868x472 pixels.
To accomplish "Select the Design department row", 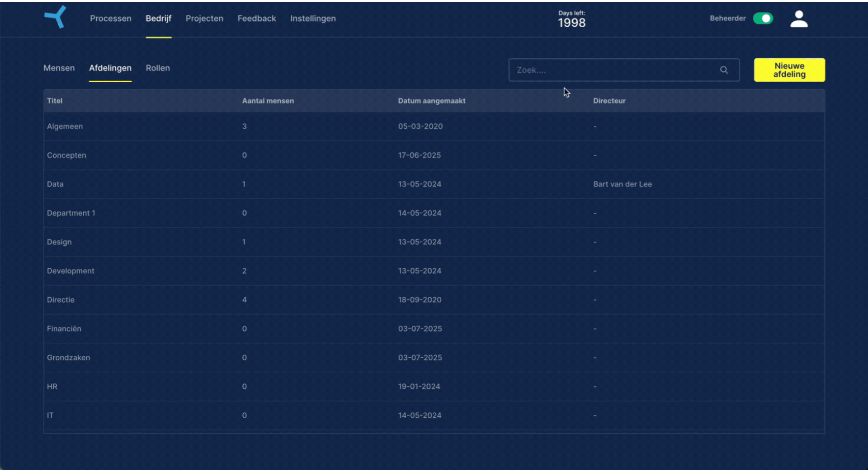I will point(434,242).
